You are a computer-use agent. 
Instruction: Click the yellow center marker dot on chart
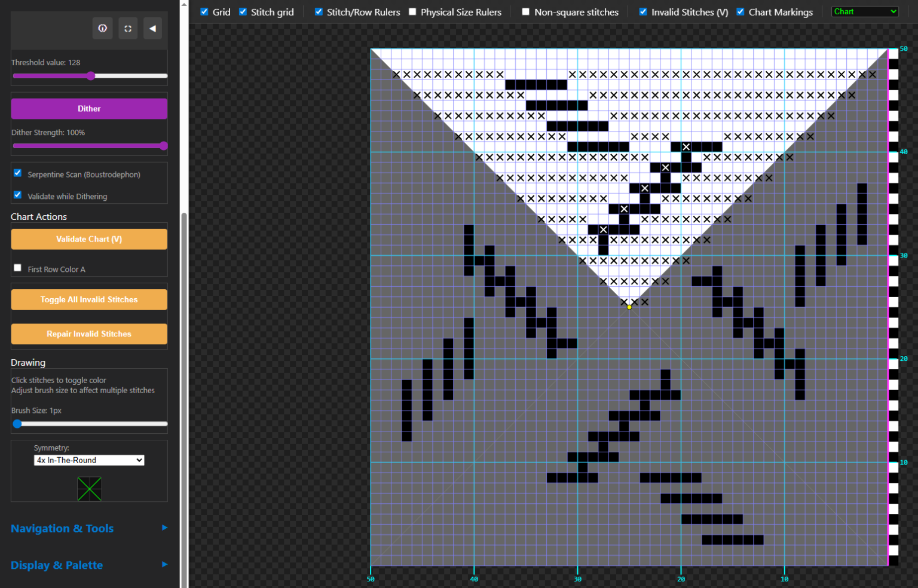pyautogui.click(x=629, y=307)
